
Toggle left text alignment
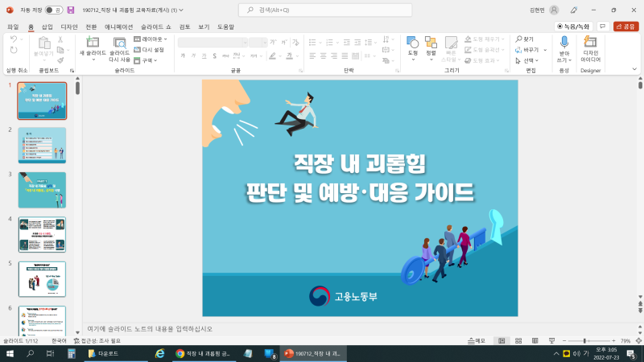pyautogui.click(x=312, y=56)
